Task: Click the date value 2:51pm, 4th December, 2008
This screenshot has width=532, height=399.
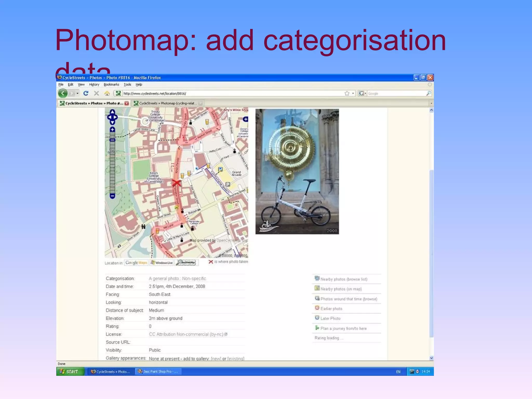Action: (177, 286)
